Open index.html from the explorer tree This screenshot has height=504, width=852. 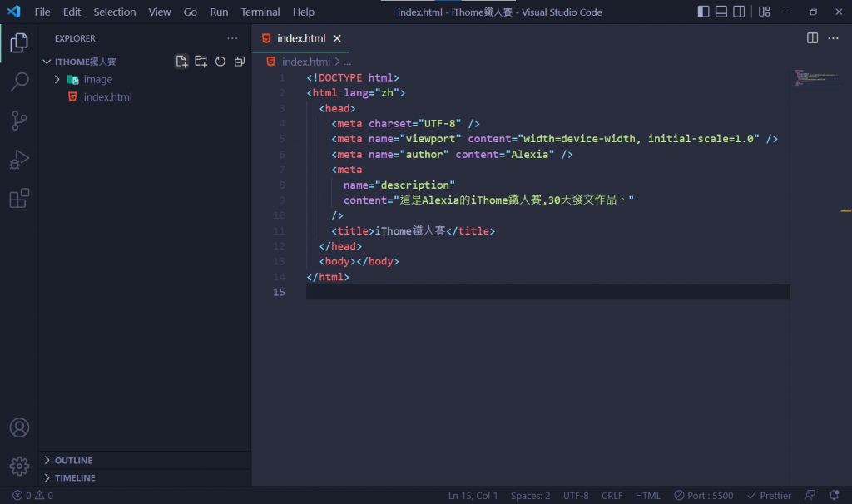point(107,97)
